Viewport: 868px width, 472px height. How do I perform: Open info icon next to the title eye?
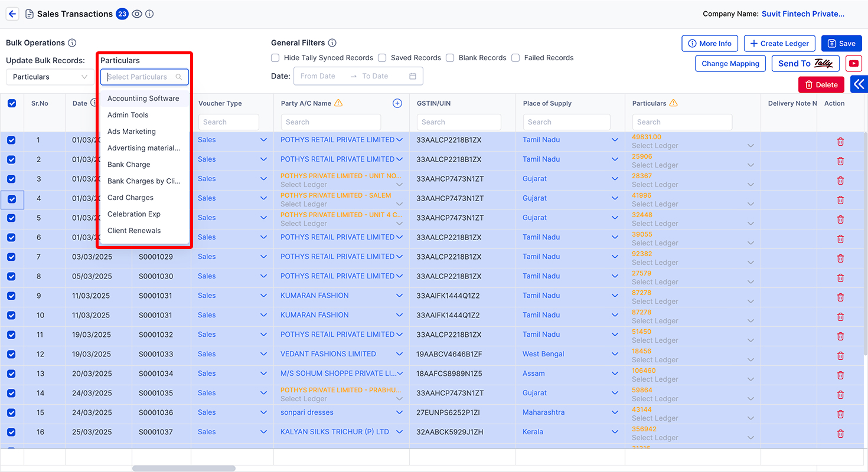coord(149,14)
